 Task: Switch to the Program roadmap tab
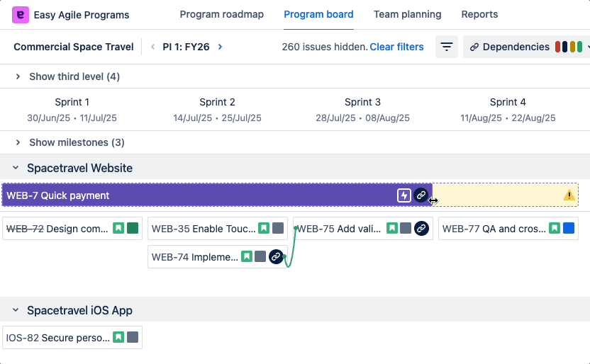point(221,14)
